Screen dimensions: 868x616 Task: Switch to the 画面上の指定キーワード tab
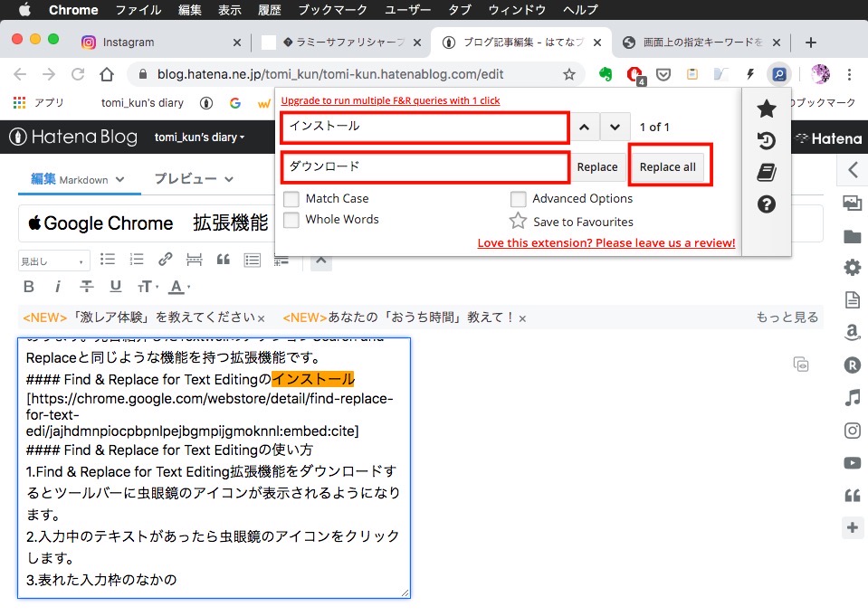[x=701, y=43]
